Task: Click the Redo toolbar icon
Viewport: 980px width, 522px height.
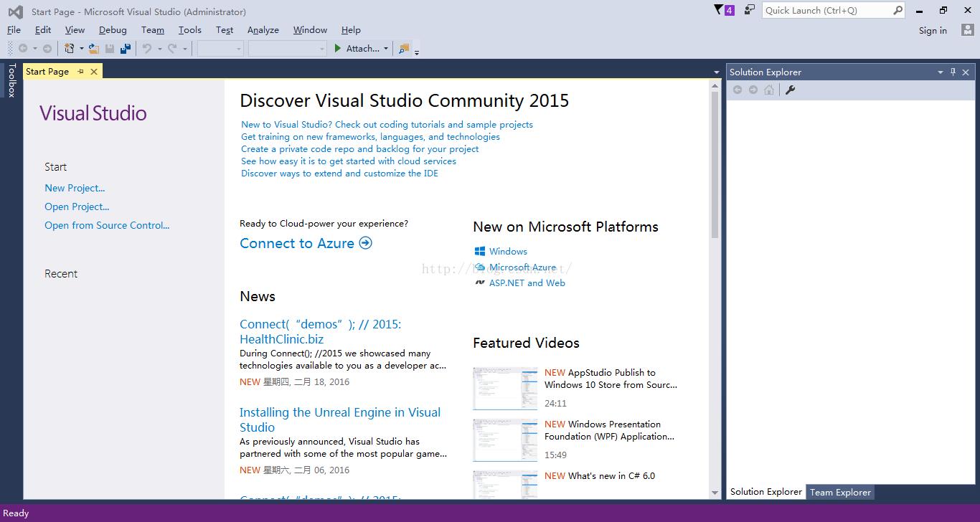Action: click(x=172, y=49)
